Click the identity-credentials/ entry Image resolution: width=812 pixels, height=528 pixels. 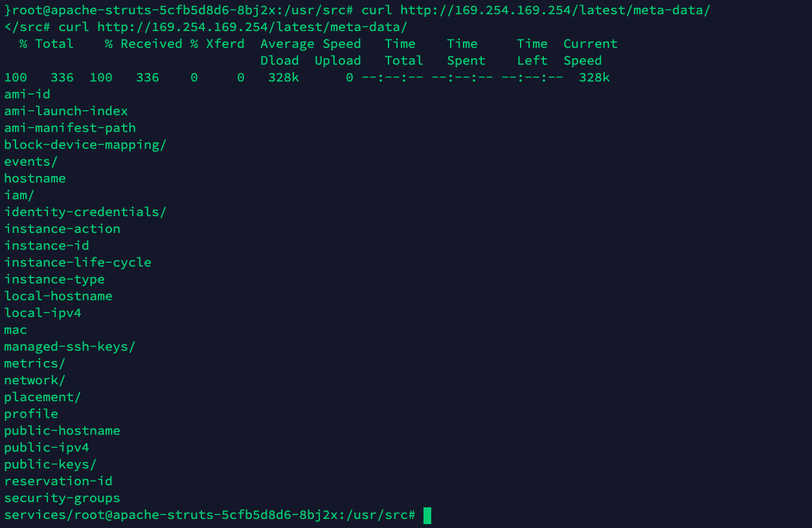click(85, 212)
